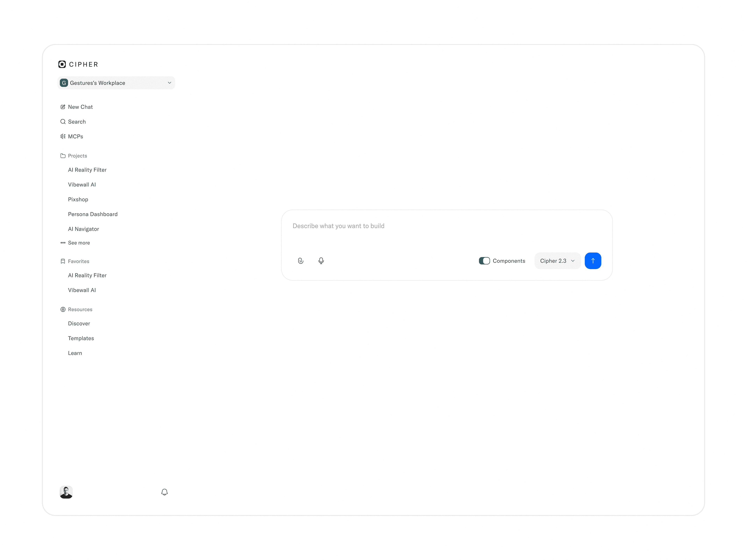Click the paperclip attachment icon
Screen dimensions: 747x560
pos(301,261)
